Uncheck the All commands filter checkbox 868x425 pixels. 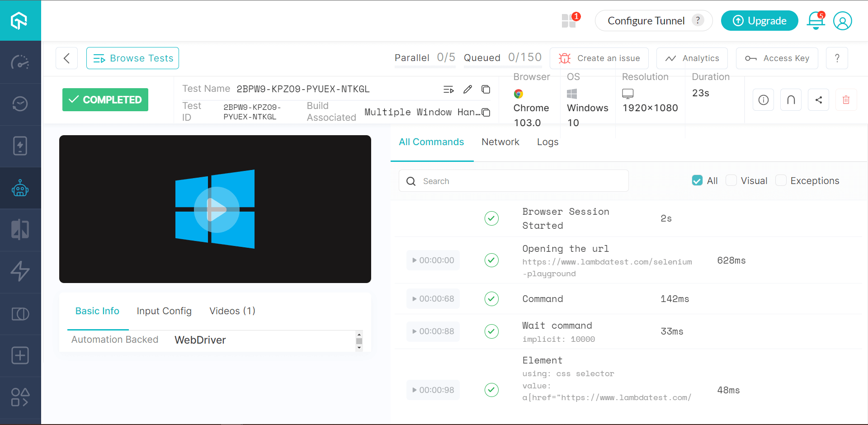point(697,180)
